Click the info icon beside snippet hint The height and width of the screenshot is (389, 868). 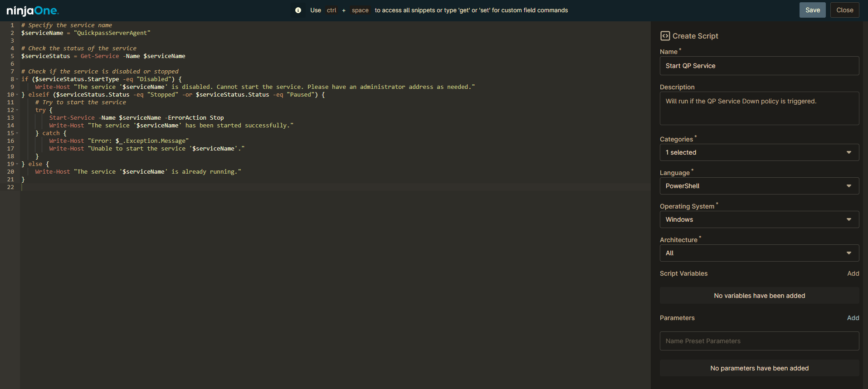298,10
